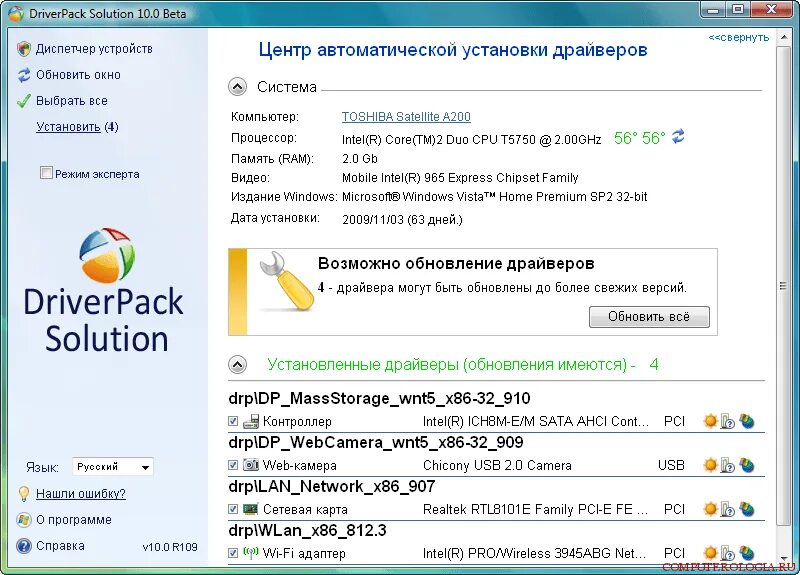Open the Язык dropdown set to Русский
Screen dimensions: 800x575
[113, 466]
